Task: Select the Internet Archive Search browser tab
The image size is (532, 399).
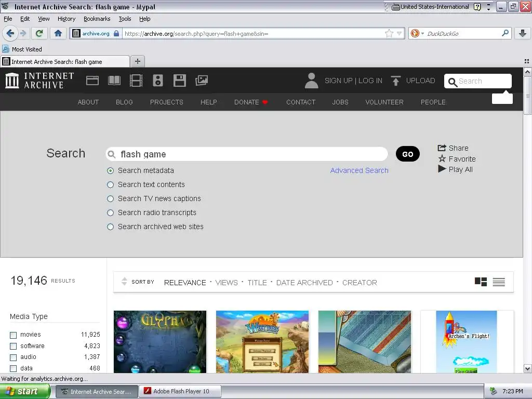Action: tap(65, 61)
